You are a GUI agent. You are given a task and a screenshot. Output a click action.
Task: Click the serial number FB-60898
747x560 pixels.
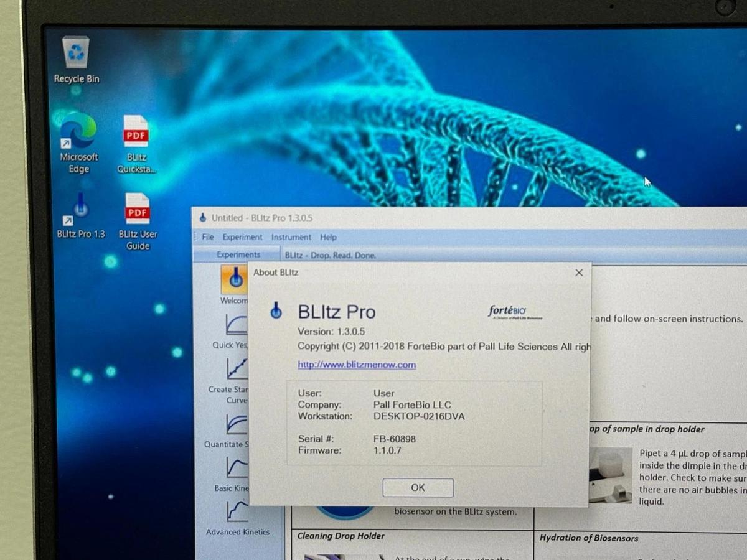(395, 439)
